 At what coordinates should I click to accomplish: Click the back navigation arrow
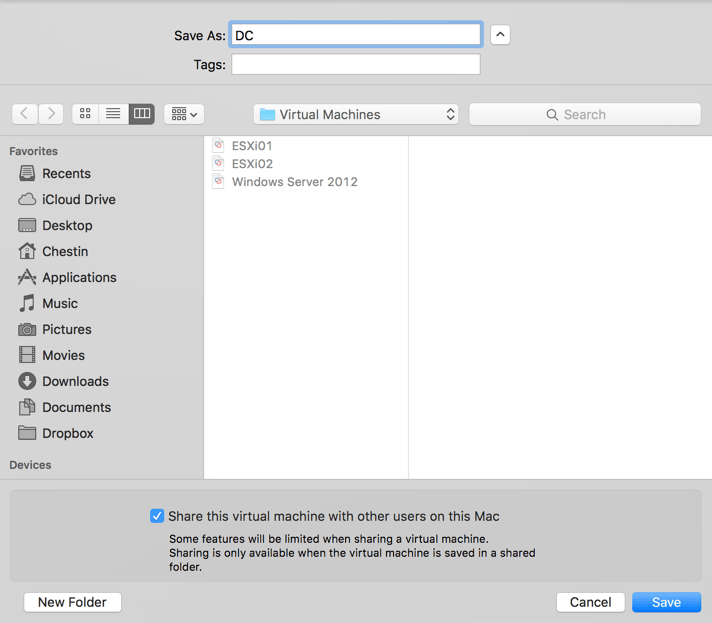tap(25, 114)
